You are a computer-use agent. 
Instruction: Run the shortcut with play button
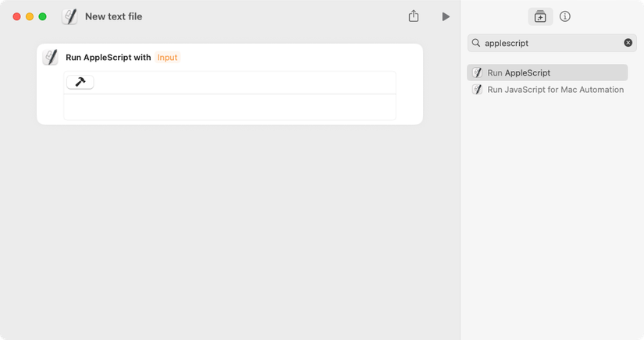446,16
